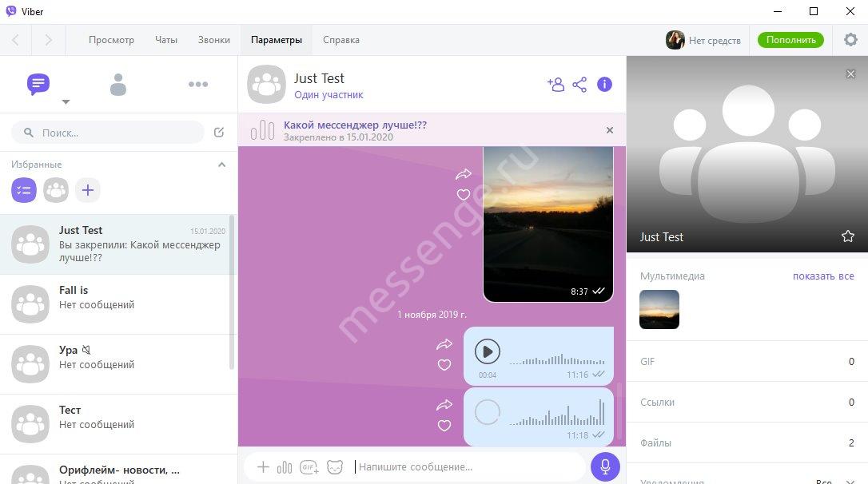Screen dimensions: 868x484
Task: Add participant to Just Test group
Action: point(555,84)
